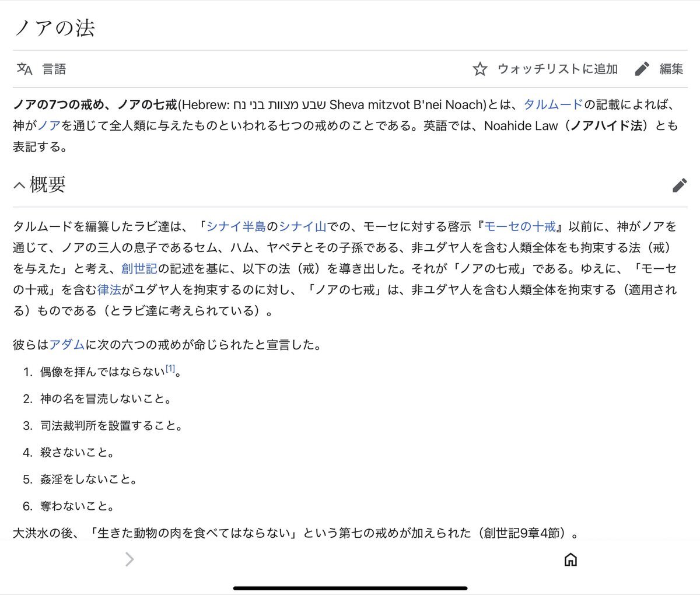Click the 概要 section heading

(x=47, y=185)
